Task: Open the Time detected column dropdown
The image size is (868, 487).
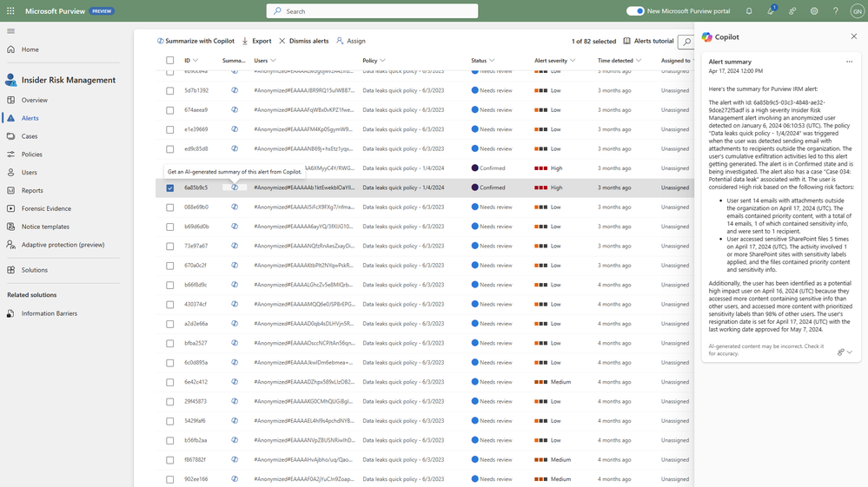Action: click(x=639, y=60)
